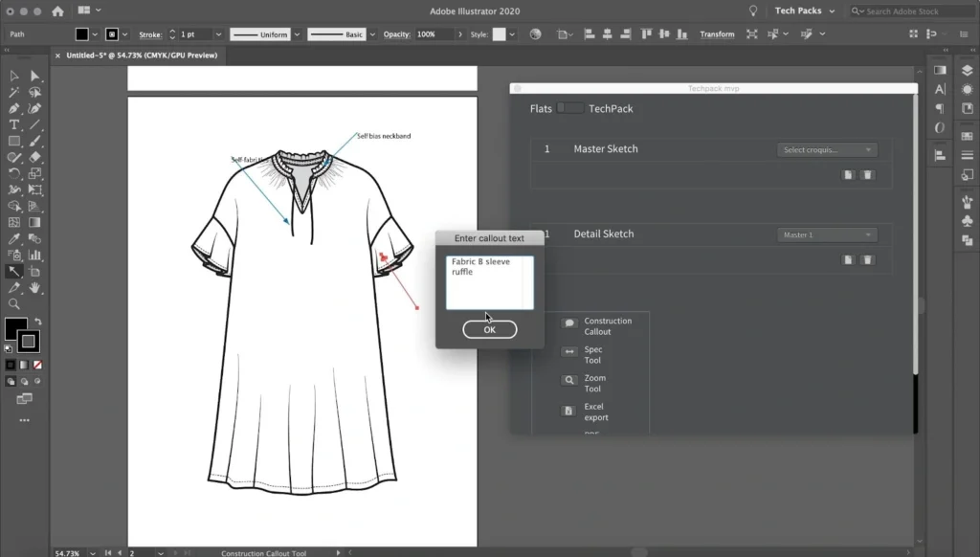Screen dimensions: 980x557
Task: Select the Direct Selection tool
Action: 35,76
